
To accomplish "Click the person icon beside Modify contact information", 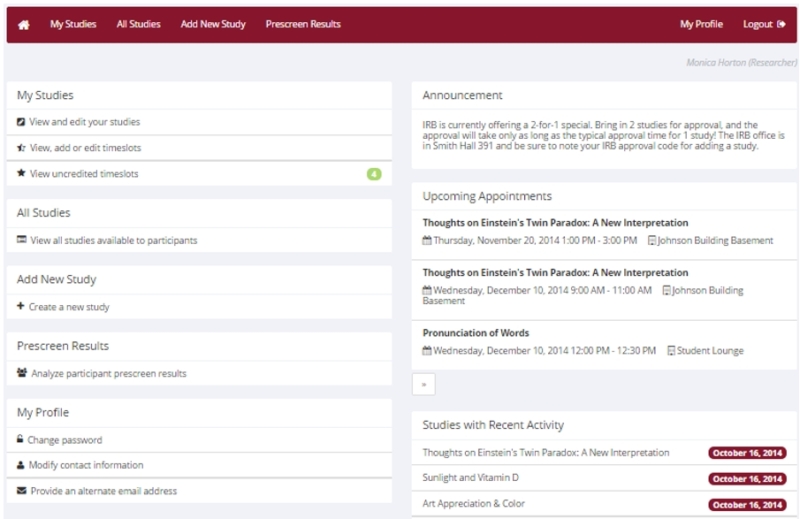I will (x=21, y=465).
